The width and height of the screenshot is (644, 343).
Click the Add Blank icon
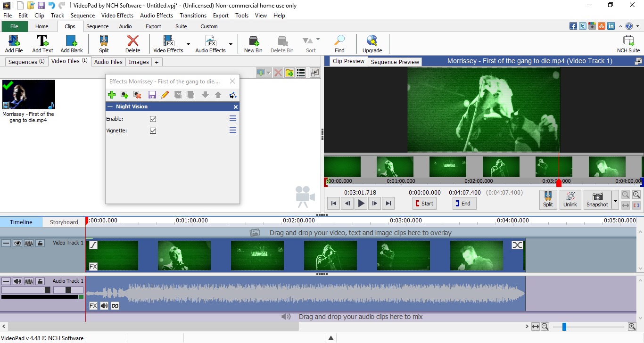coord(72,44)
